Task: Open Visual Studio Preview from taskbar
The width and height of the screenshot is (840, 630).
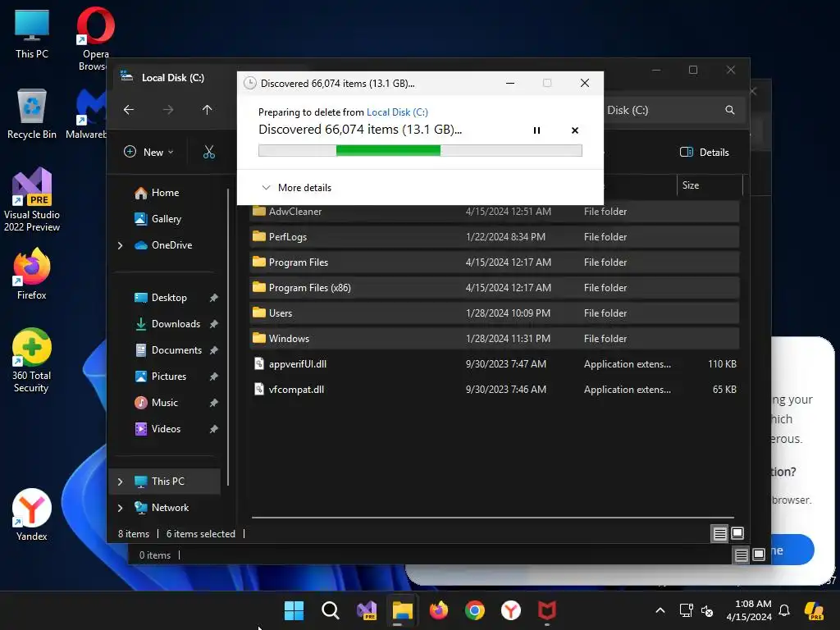Action: tap(367, 610)
